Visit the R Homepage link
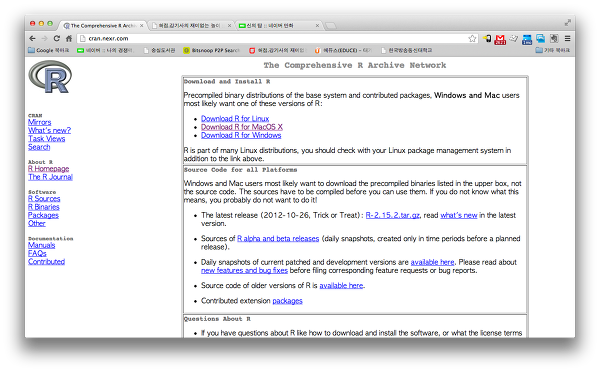Screen dimensions: 600x372 pyautogui.click(x=49, y=169)
